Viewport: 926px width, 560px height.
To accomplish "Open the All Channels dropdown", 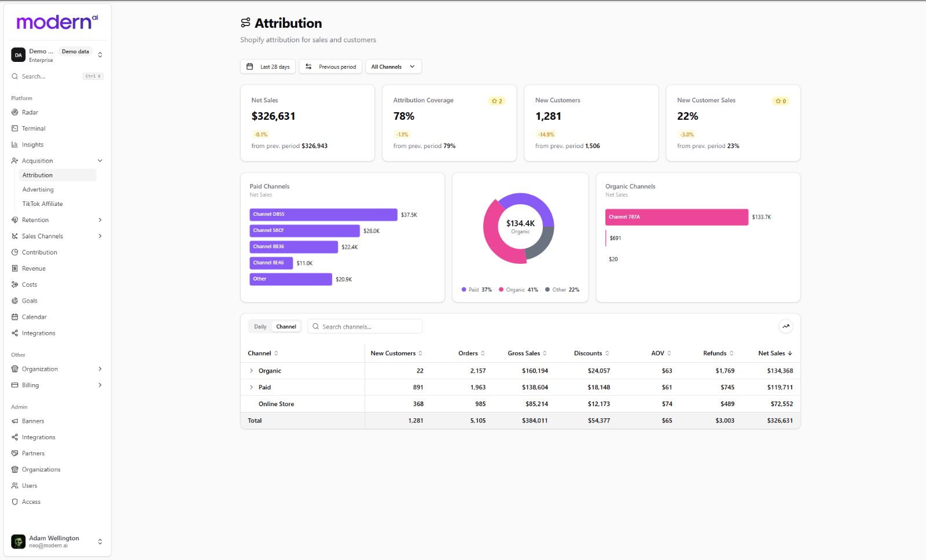I will (393, 67).
